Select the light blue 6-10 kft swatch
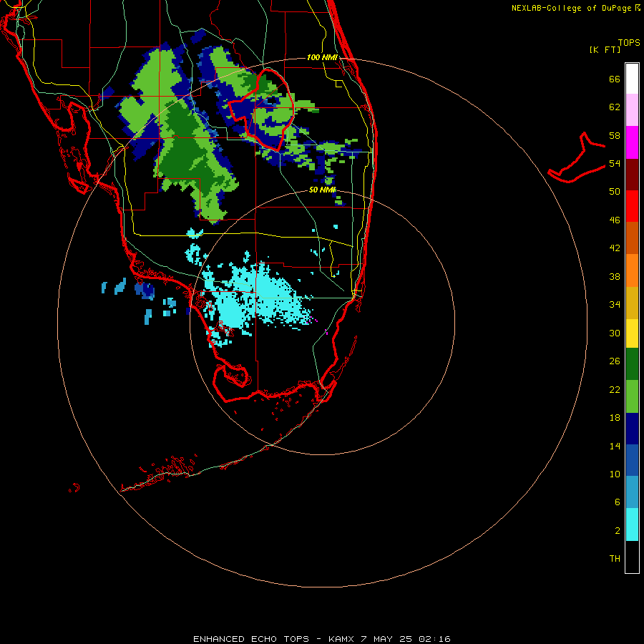 pyautogui.click(x=632, y=492)
